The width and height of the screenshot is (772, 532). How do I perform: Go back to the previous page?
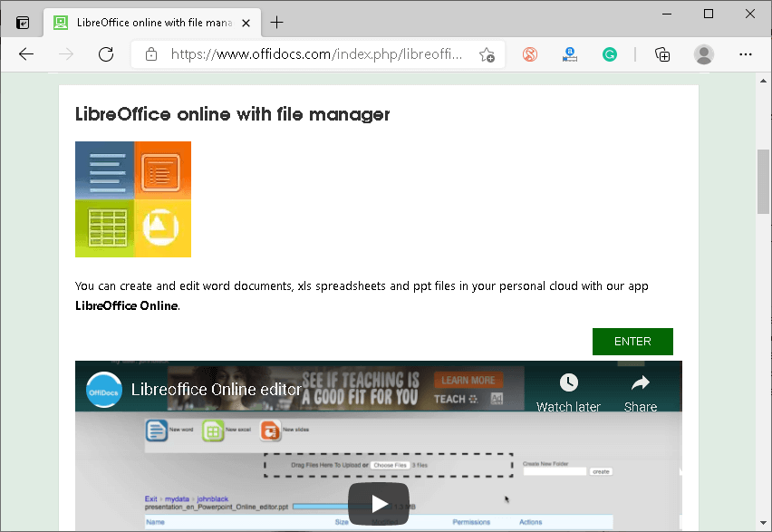pos(26,54)
